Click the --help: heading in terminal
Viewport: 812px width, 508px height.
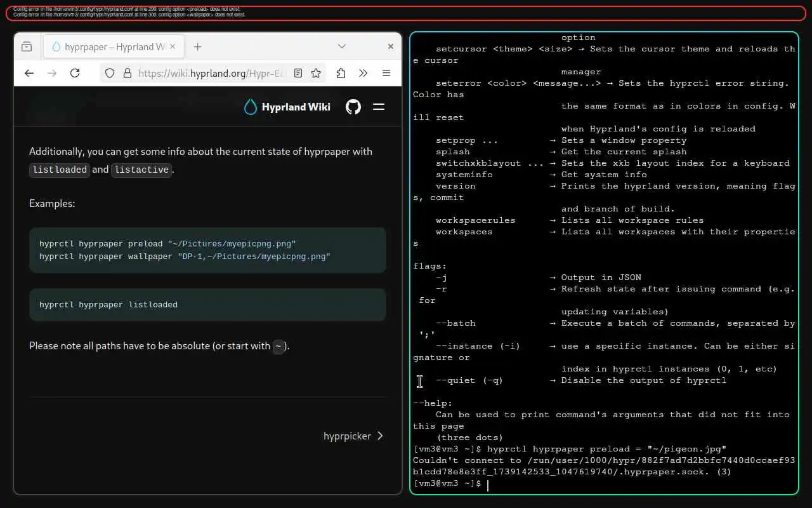coord(433,403)
